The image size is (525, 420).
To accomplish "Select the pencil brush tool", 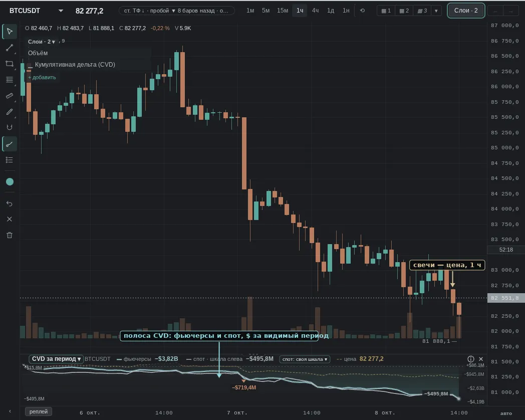I will (x=10, y=112).
